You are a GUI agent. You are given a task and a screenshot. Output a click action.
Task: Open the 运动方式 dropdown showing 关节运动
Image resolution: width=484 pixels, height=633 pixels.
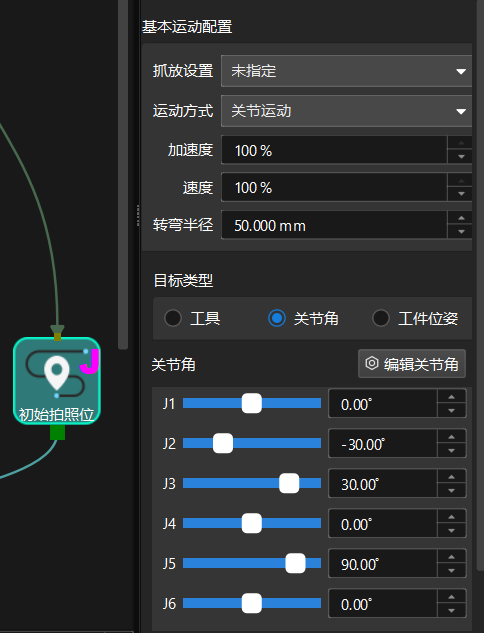(x=346, y=111)
